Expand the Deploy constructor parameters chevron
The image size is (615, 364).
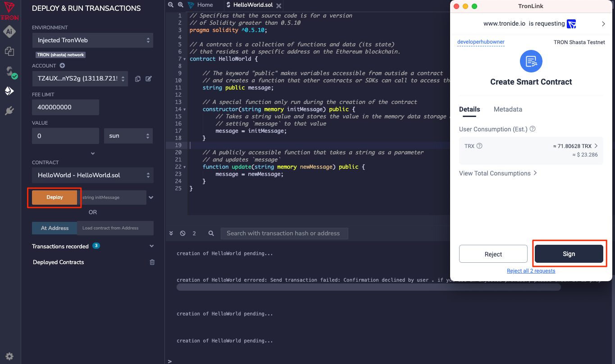tap(151, 198)
